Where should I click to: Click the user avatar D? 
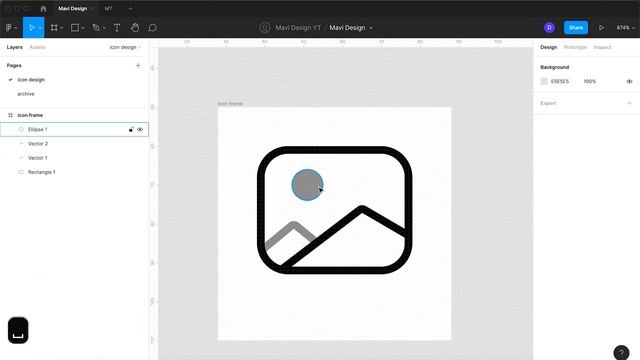tap(549, 28)
